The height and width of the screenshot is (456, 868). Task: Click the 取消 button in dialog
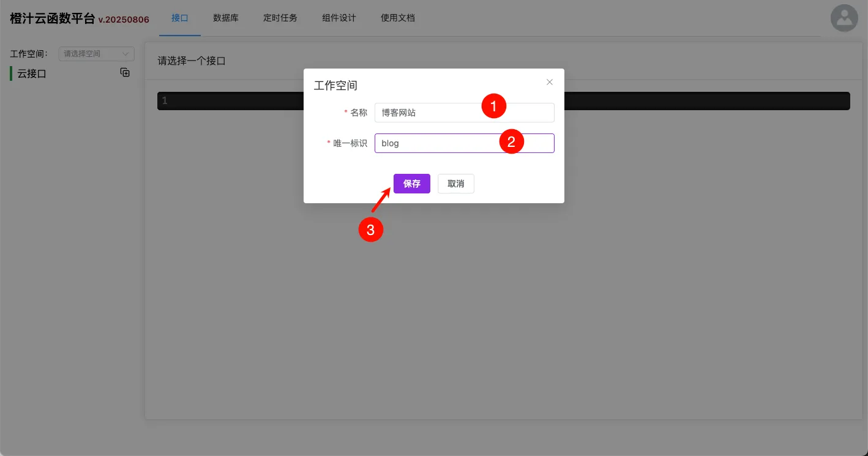pyautogui.click(x=455, y=184)
